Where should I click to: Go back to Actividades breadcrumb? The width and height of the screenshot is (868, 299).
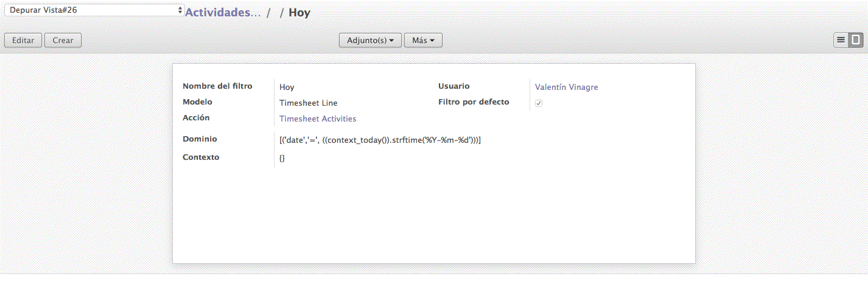(223, 13)
